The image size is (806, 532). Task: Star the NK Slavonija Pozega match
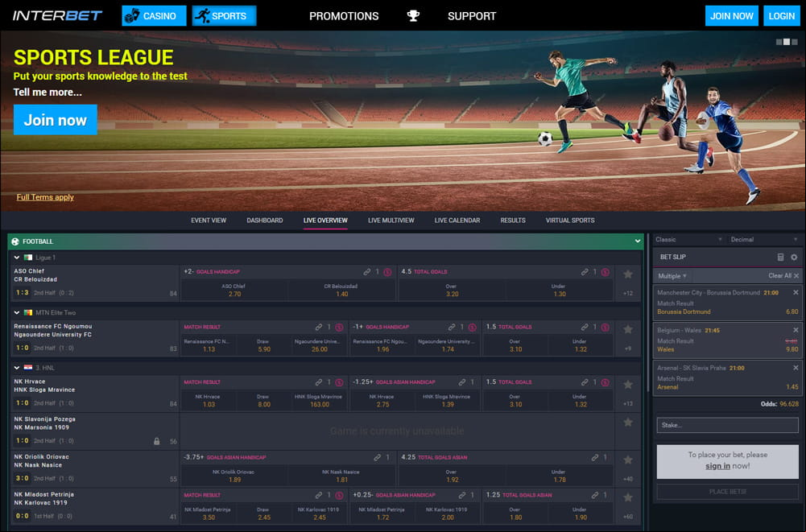pos(627,423)
